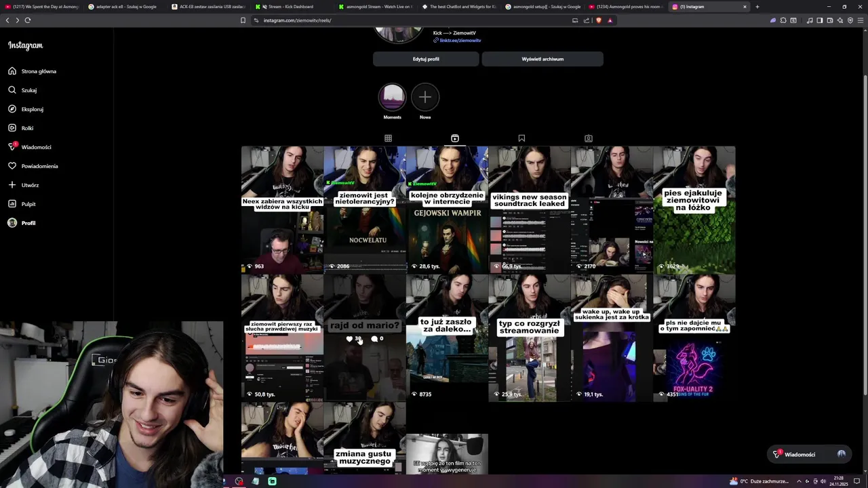Open the weather widget in the taskbar
Screen dimensions: 868x488
click(x=759, y=481)
